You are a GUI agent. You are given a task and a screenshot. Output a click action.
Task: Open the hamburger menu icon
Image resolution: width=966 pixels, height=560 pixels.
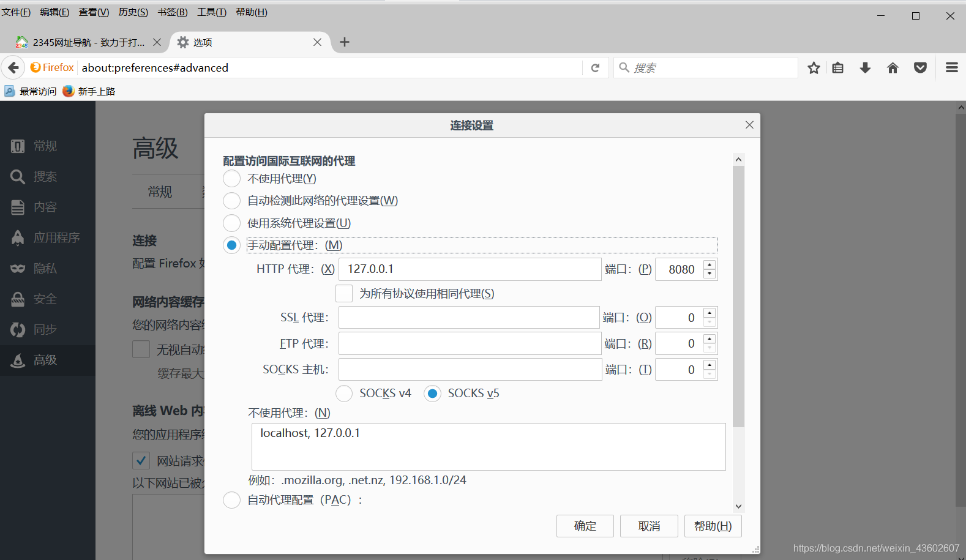pos(952,68)
